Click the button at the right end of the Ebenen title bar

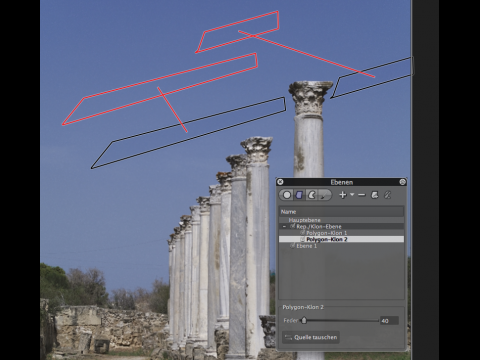(x=402, y=182)
